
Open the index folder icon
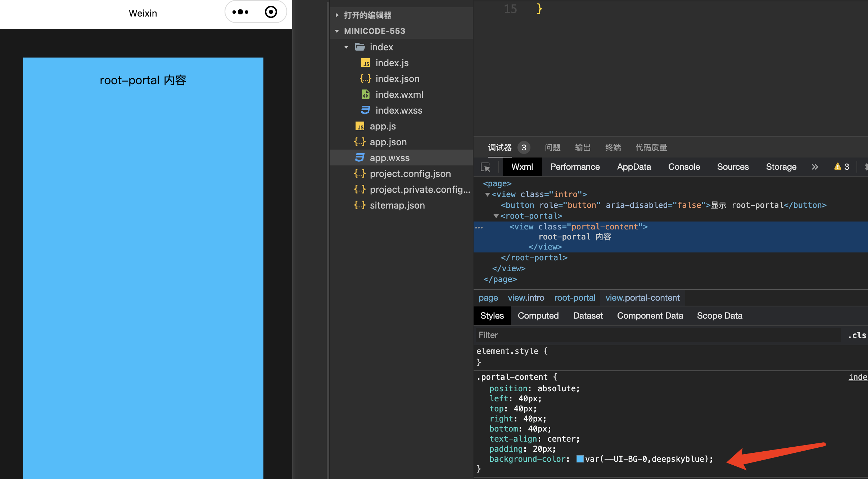coord(360,47)
